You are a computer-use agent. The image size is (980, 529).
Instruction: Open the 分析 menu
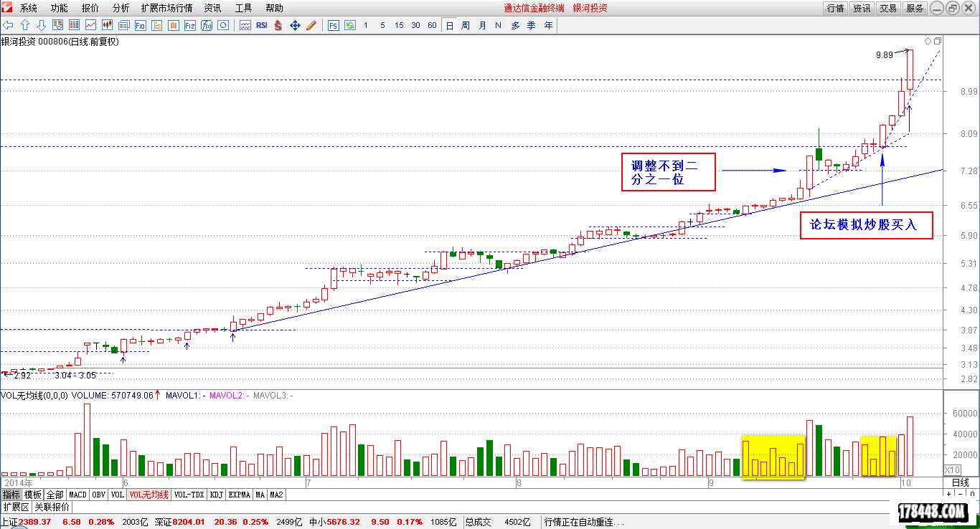click(x=121, y=8)
